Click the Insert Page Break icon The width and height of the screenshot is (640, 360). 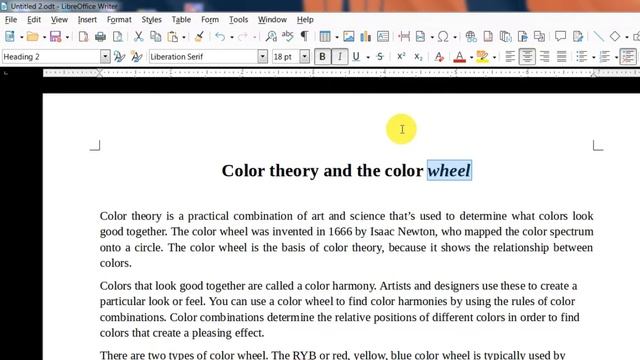coord(404,37)
